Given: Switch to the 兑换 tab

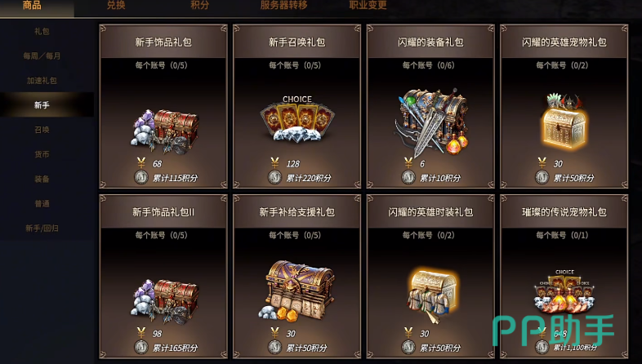Looking at the screenshot, I should [x=116, y=5].
